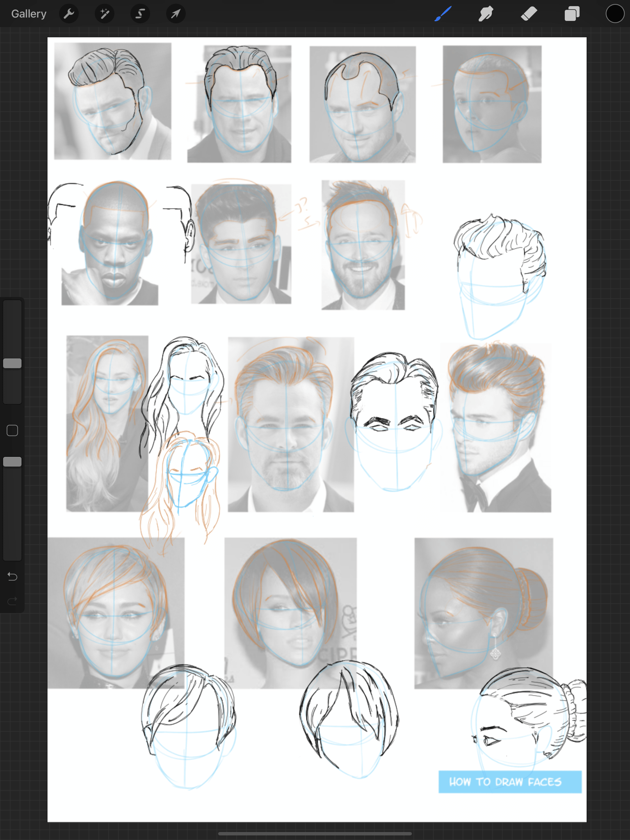Tap the undo arrow

[x=12, y=576]
